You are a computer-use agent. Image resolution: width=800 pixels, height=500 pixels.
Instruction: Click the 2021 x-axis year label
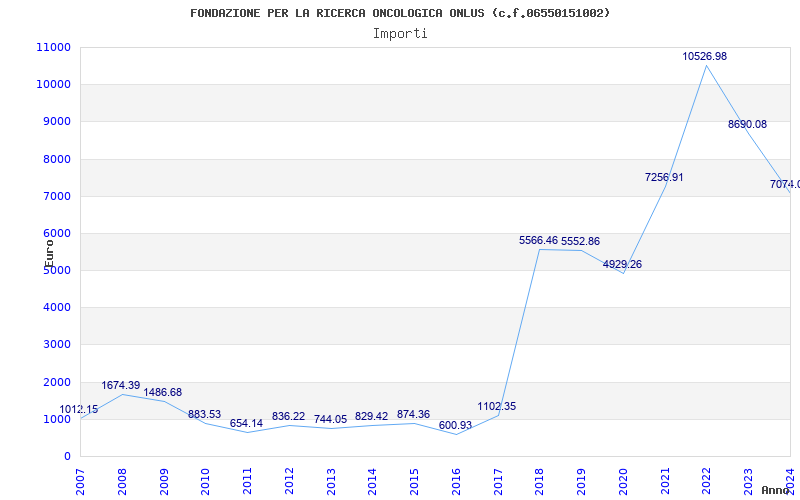[x=665, y=482]
